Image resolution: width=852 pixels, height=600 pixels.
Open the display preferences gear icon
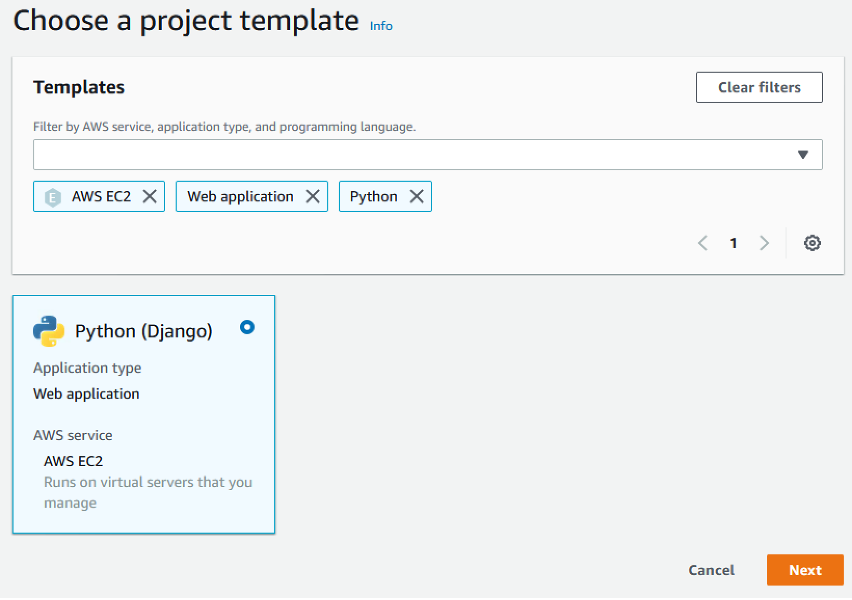pyautogui.click(x=812, y=243)
